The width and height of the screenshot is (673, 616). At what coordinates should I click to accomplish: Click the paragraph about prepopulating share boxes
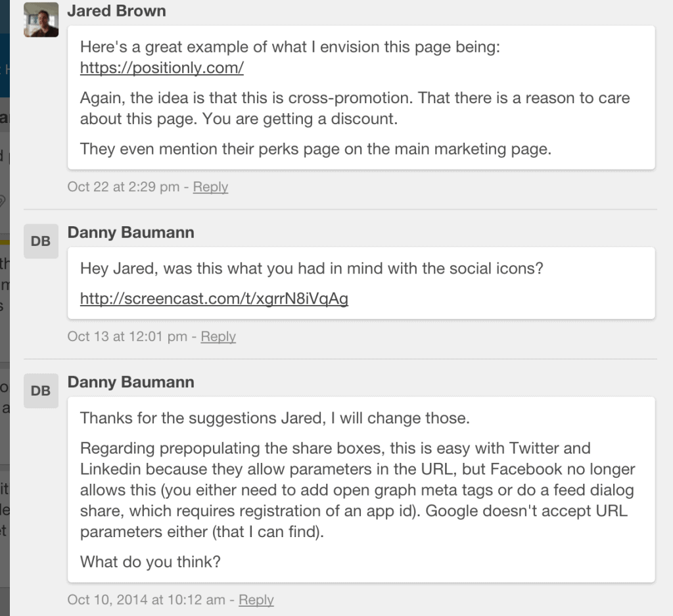tap(355, 490)
